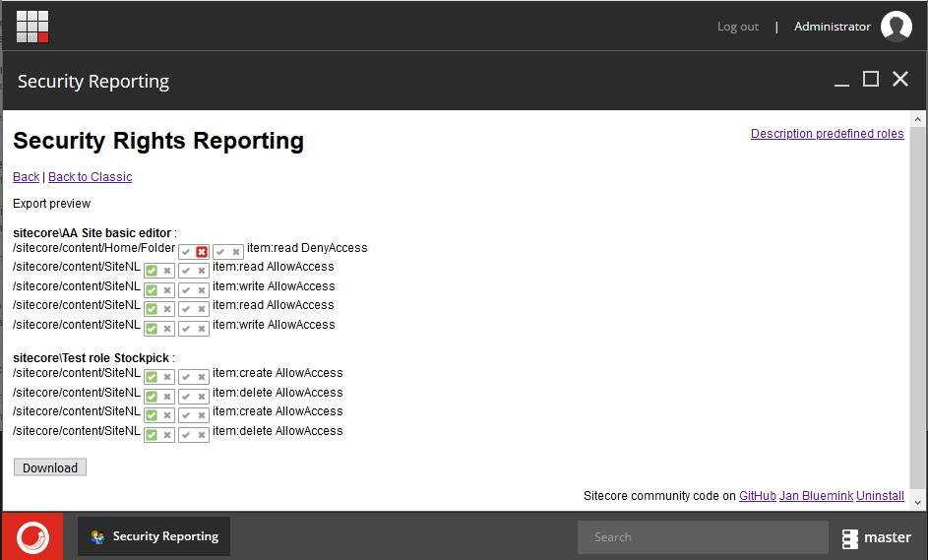The height and width of the screenshot is (560, 928).
Task: Focus the Search input field
Action: (703, 537)
